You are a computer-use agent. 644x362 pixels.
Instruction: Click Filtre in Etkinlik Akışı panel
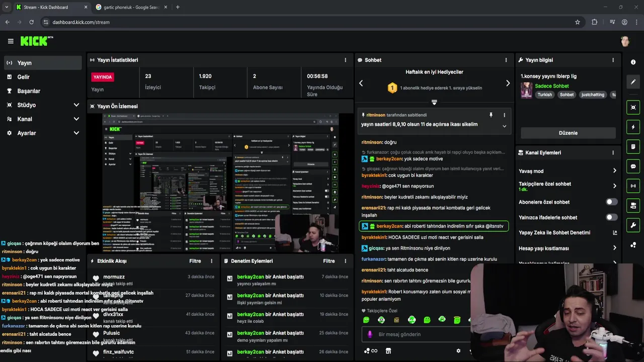click(195, 261)
